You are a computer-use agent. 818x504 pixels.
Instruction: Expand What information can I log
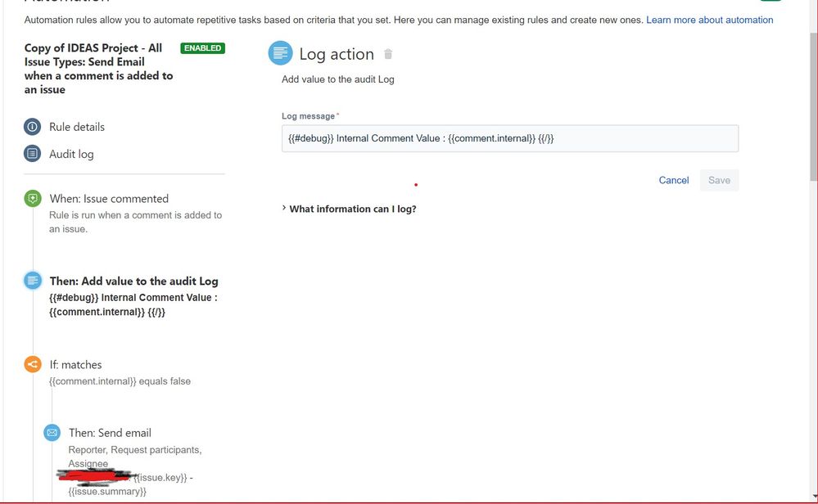pyautogui.click(x=349, y=209)
